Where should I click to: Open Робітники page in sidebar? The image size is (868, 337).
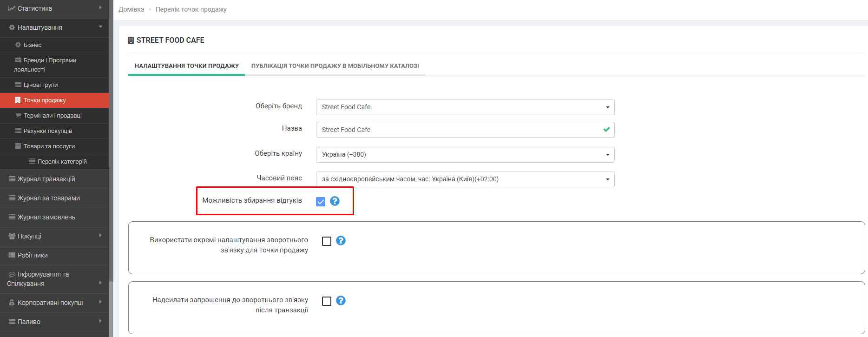point(33,255)
